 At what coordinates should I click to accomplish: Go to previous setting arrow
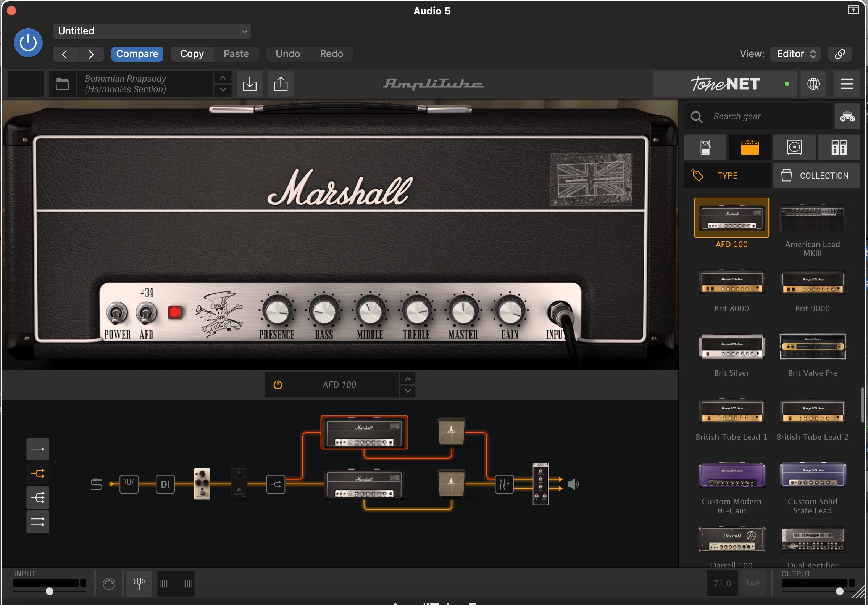coord(65,54)
